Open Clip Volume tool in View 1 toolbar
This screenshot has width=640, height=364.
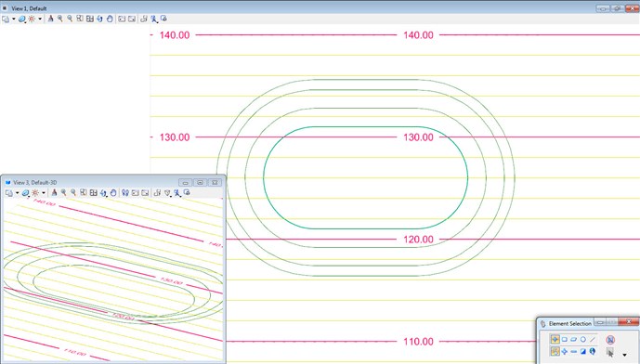pos(154,19)
